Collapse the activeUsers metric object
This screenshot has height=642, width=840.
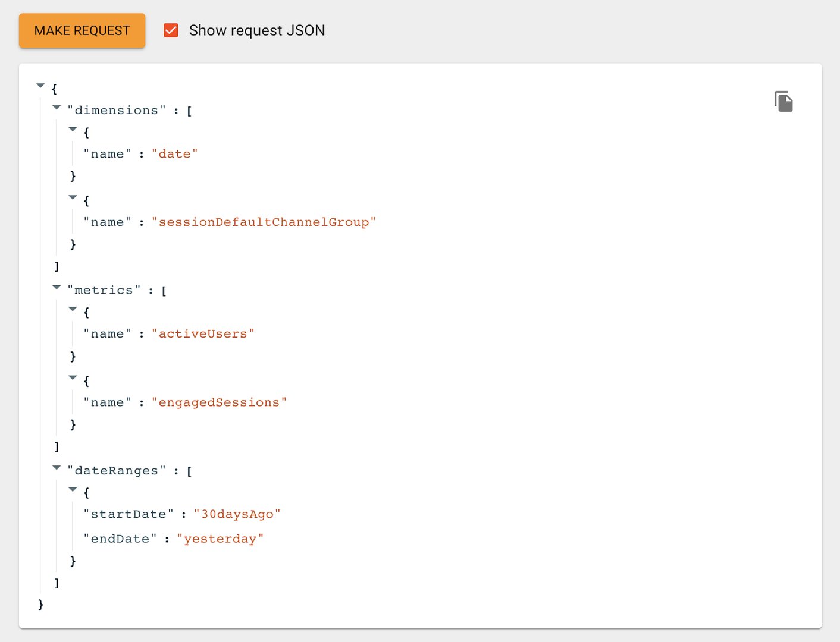[x=73, y=309]
